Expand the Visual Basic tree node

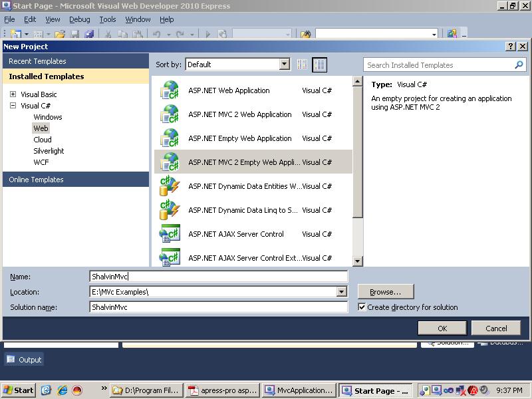pyautogui.click(x=13, y=94)
